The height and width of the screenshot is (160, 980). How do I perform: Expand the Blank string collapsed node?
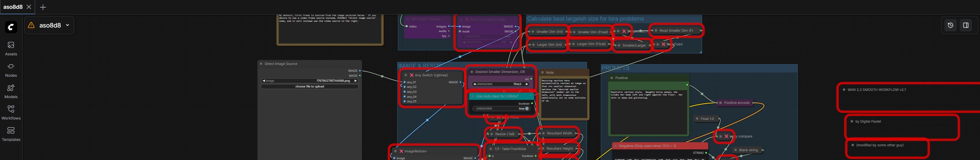coord(736,150)
